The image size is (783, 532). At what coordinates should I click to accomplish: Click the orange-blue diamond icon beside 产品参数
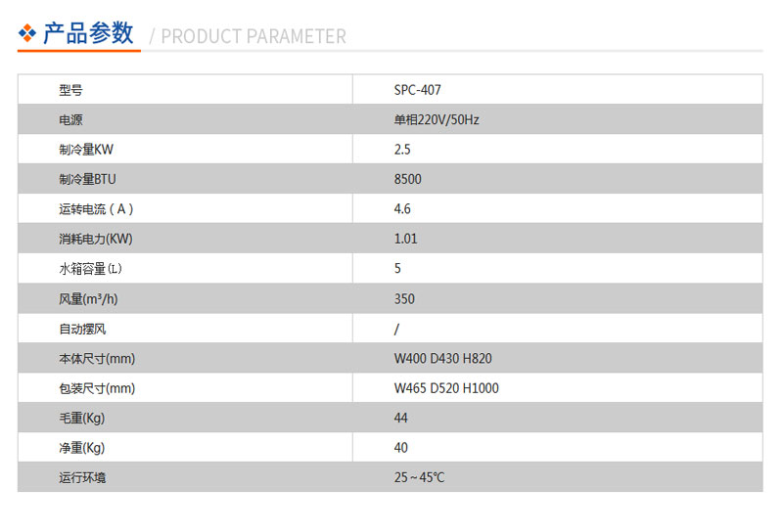[27, 33]
